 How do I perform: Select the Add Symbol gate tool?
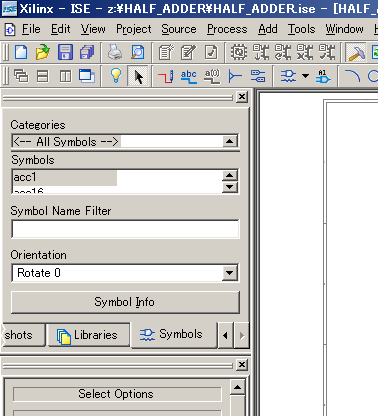point(288,76)
